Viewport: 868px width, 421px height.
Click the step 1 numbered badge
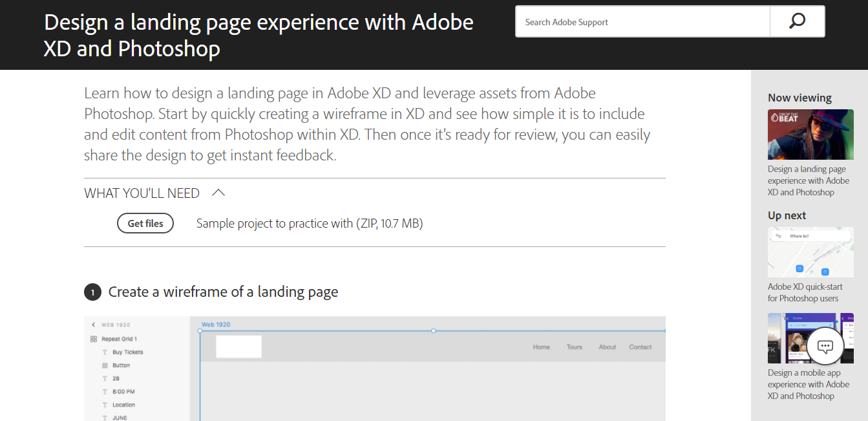coord(92,292)
